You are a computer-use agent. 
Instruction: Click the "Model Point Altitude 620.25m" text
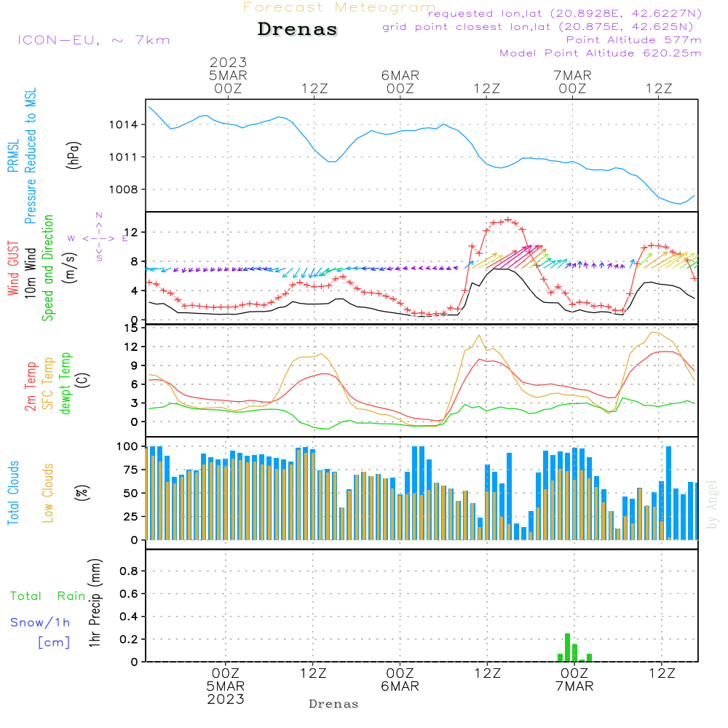pos(601,53)
